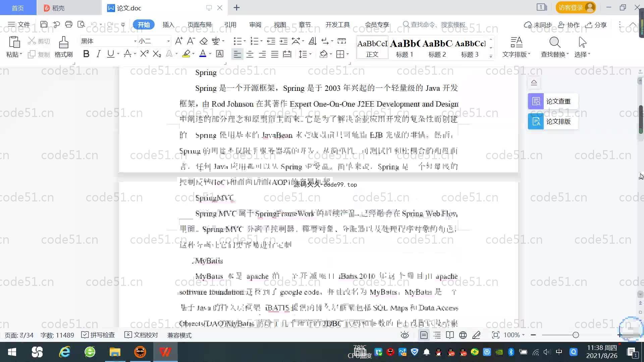Click the zoom slider handle
This screenshot has height=362, width=644.
(x=576, y=335)
